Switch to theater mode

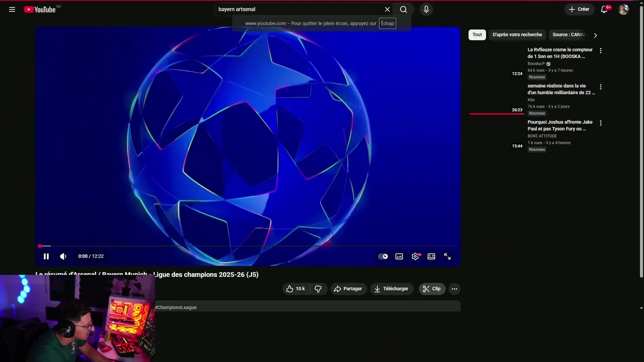431,256
